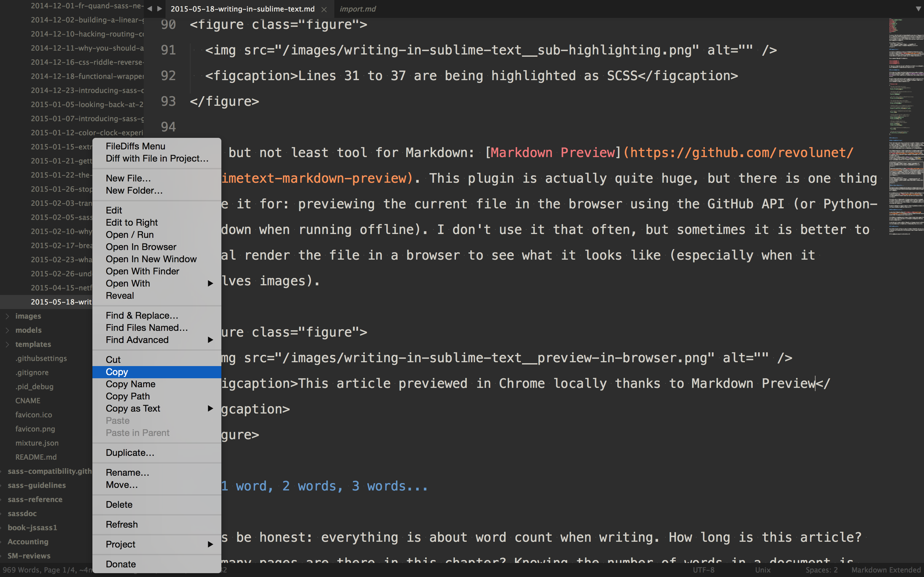
Task: Open the Find Advanced submenu arrow
Action: (210, 340)
